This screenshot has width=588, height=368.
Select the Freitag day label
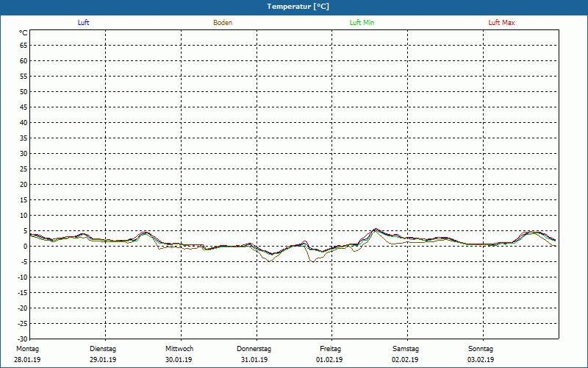tap(330, 349)
